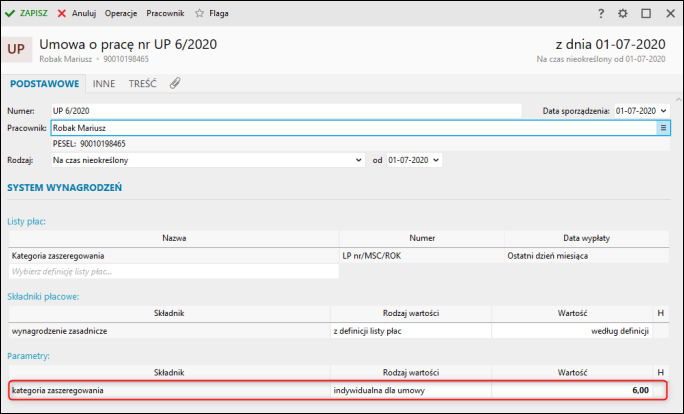Select the Kategoria zaszeregowania payroll list row
The image size is (684, 414).
339,256
